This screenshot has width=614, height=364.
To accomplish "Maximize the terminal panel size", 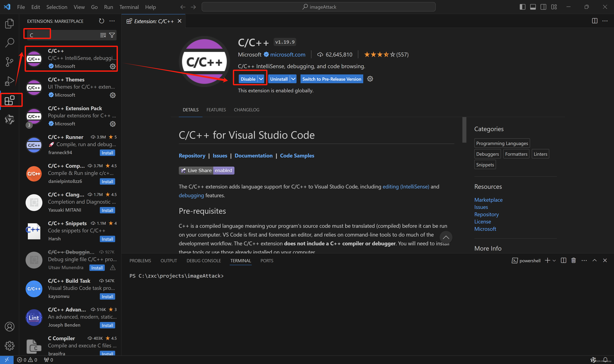I will click(x=594, y=261).
